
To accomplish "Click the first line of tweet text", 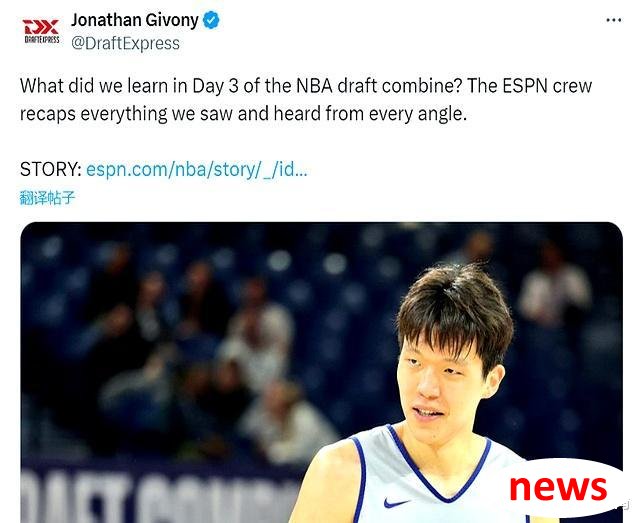I will [306, 86].
